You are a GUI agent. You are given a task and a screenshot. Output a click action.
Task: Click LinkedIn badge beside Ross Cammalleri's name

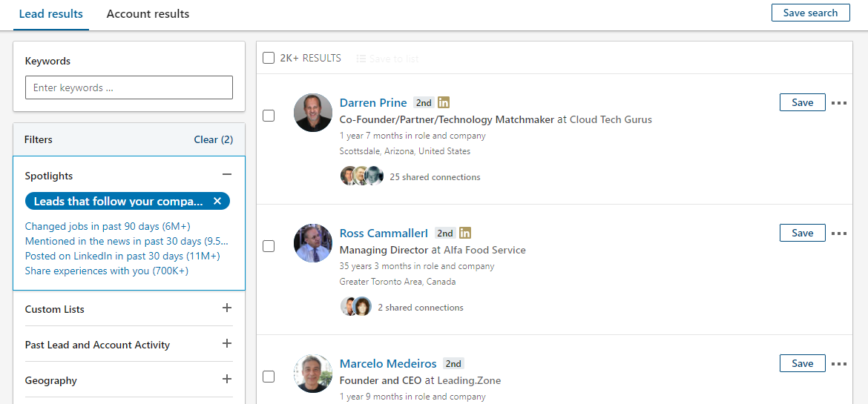465,233
